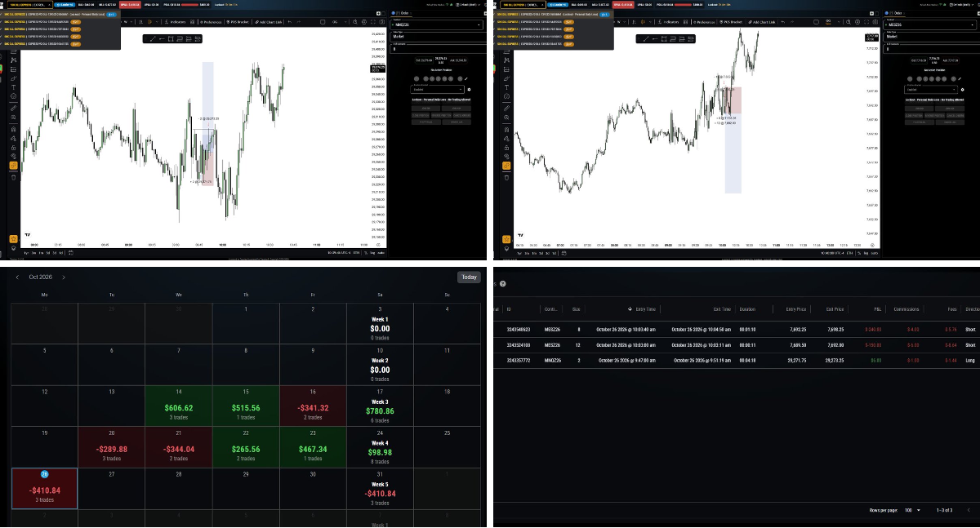Select calendar day 23 with $467.34
980x528 pixels.
pos(312,446)
